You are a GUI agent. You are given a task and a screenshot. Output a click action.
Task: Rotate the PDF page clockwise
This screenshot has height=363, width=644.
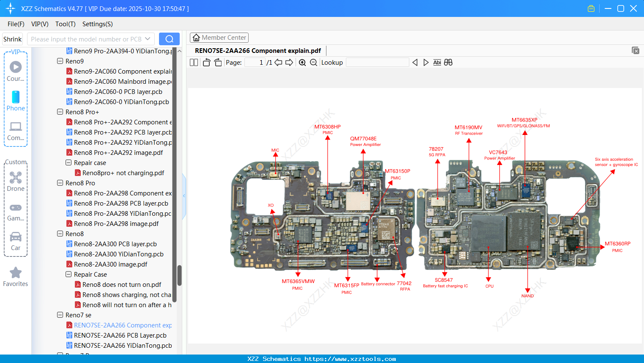[218, 62]
